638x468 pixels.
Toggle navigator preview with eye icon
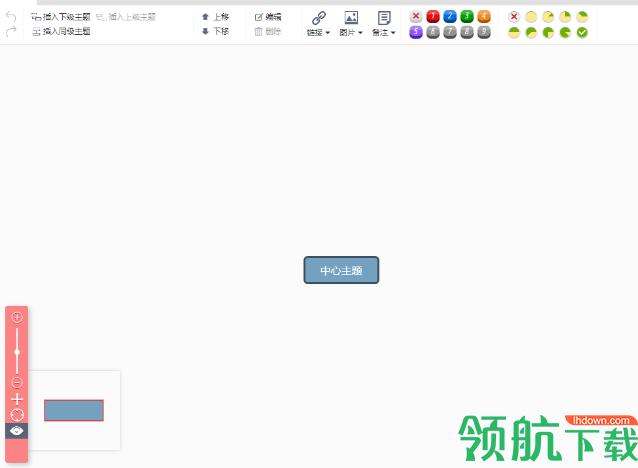pyautogui.click(x=17, y=431)
